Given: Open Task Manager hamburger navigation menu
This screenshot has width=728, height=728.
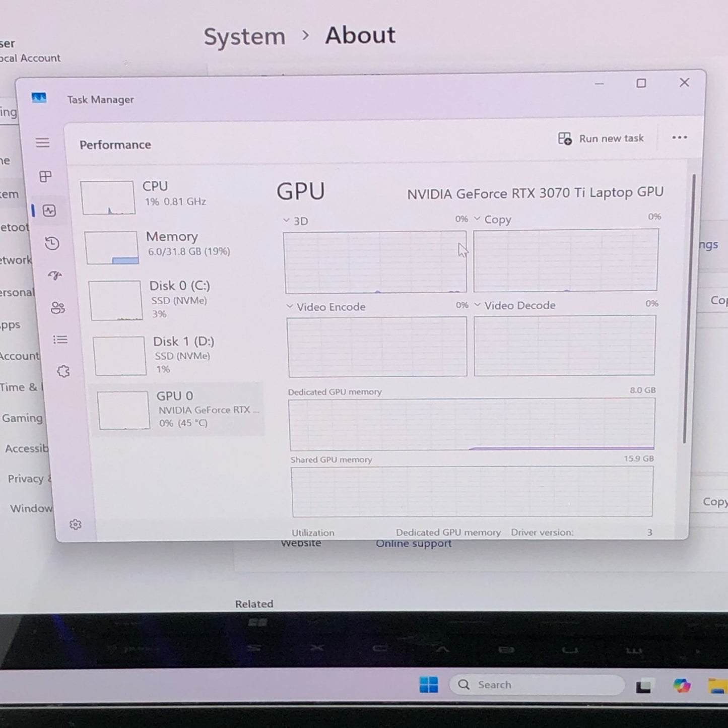Looking at the screenshot, I should [x=43, y=143].
